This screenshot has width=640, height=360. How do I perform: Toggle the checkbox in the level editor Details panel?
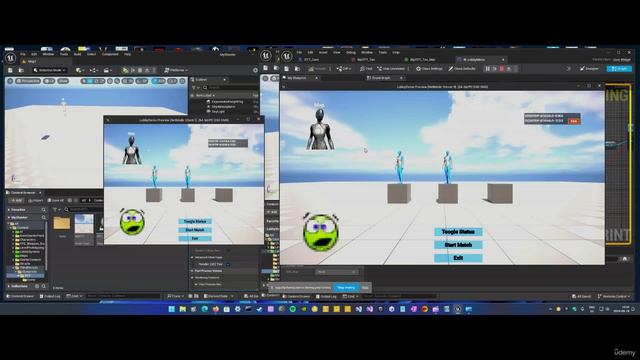[228, 264]
